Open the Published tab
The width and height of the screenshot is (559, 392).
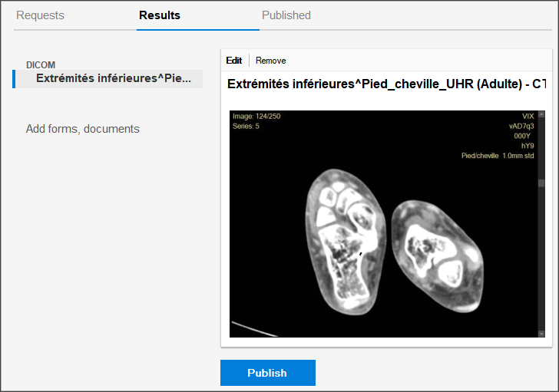pyautogui.click(x=286, y=15)
